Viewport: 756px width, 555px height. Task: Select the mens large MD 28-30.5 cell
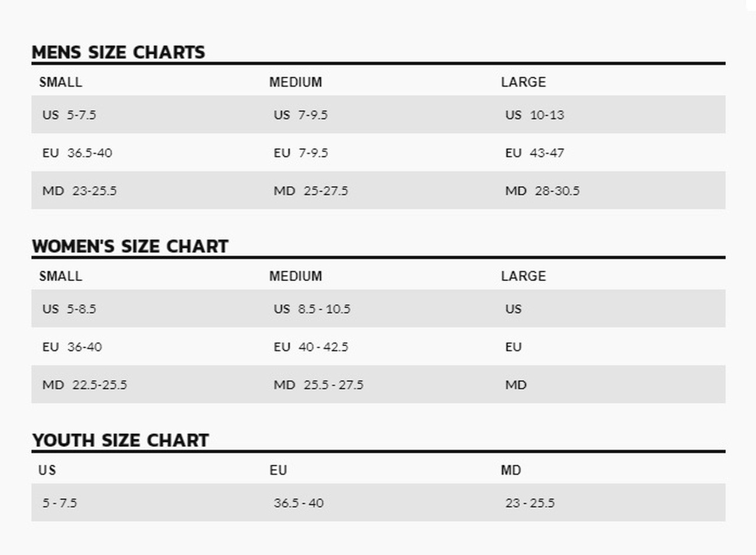(x=542, y=191)
